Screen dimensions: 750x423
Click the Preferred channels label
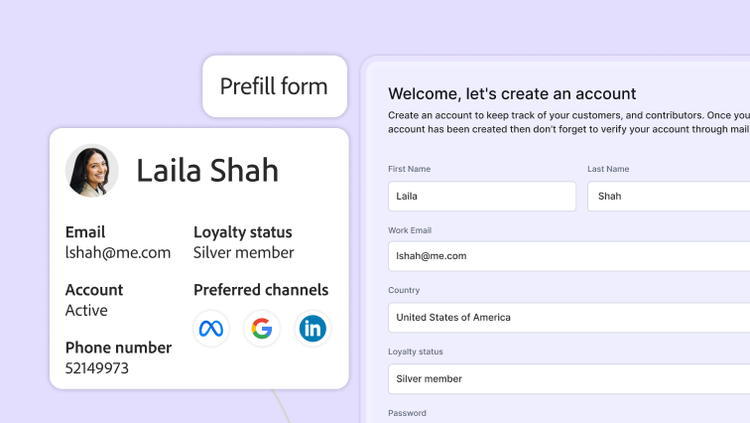[260, 290]
